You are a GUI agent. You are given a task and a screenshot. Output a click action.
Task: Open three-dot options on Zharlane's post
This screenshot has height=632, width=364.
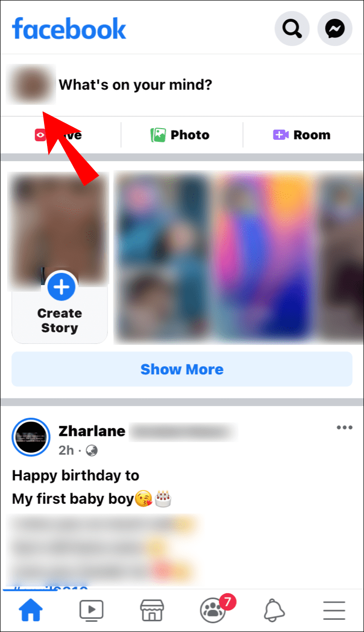344,428
